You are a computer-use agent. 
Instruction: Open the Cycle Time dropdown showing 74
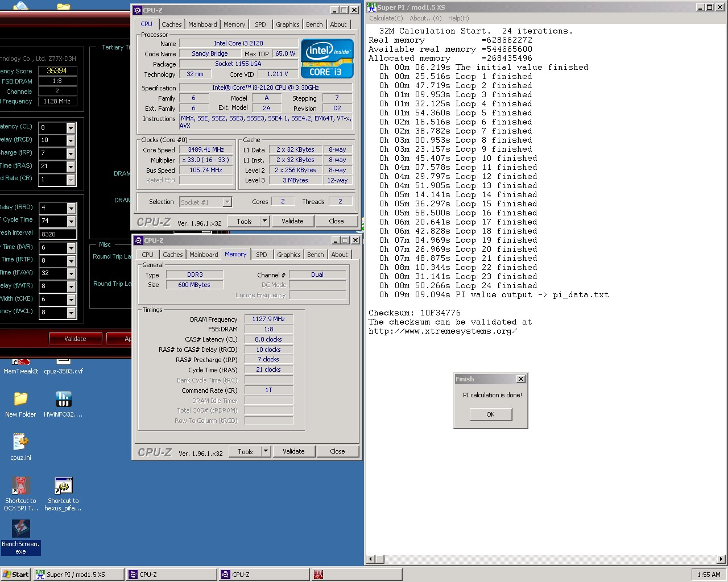coord(71,221)
